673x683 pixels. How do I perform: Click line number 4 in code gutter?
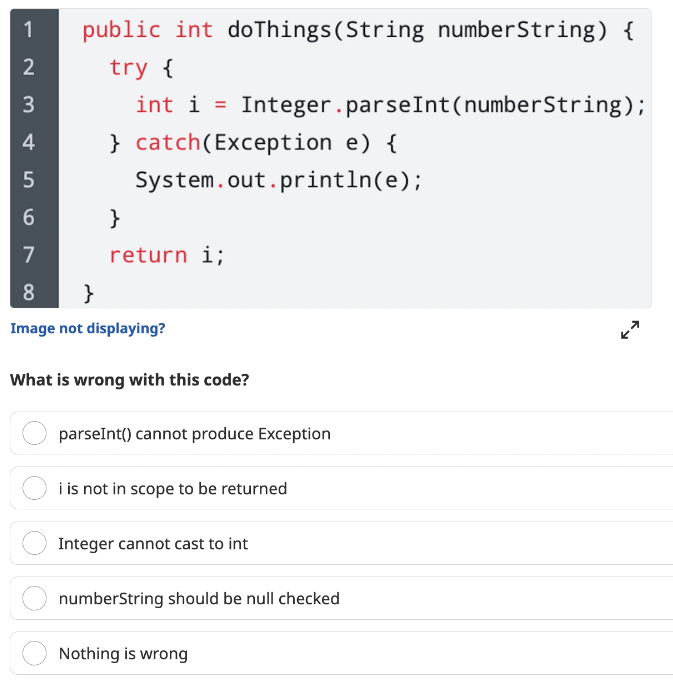tap(29, 142)
